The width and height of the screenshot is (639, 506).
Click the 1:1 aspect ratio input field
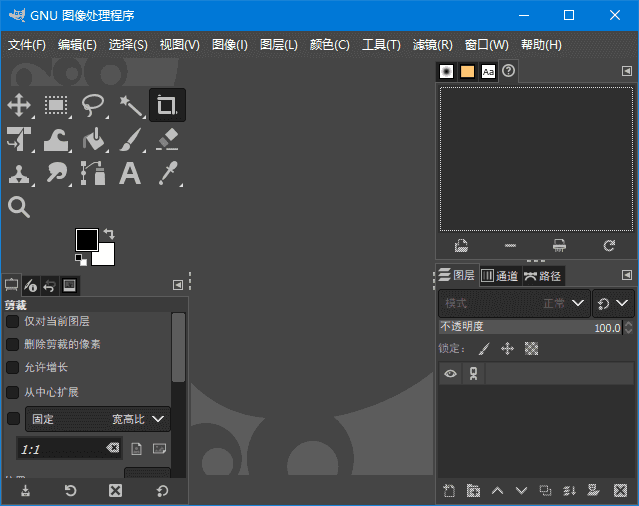[60, 449]
